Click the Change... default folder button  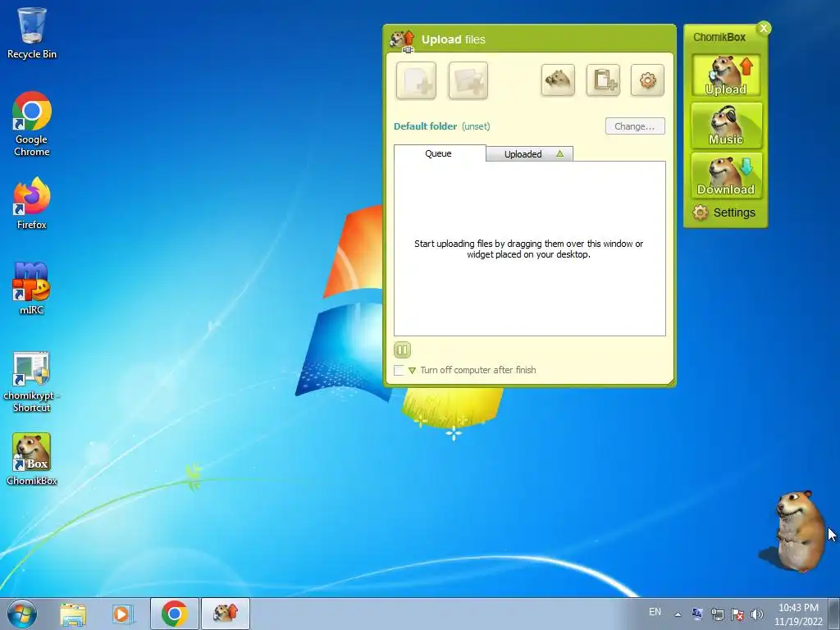pos(635,126)
